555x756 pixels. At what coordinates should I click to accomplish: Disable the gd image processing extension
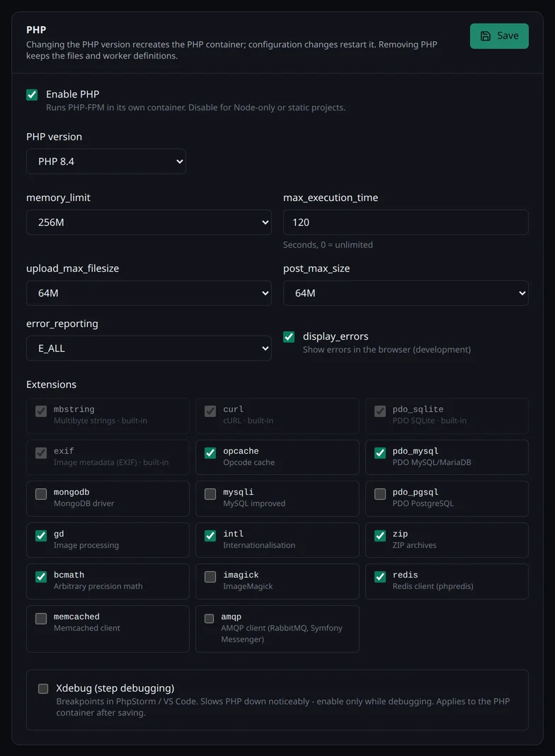[41, 536]
